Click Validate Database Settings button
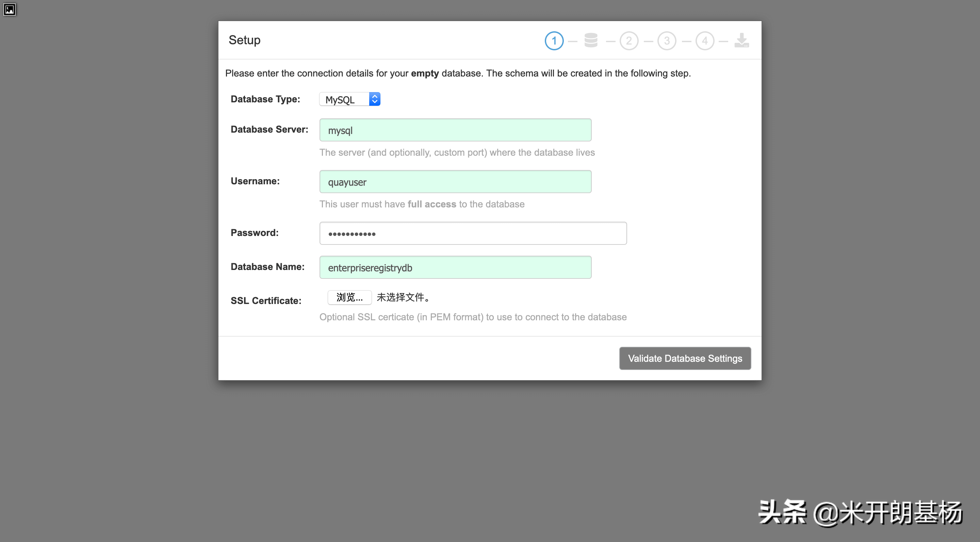Image resolution: width=980 pixels, height=542 pixels. [685, 358]
